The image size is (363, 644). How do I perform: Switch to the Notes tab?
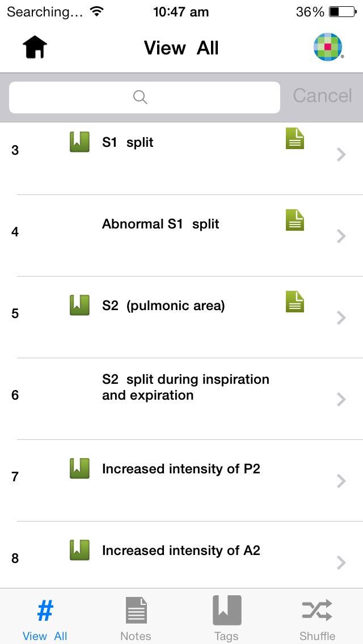tap(136, 618)
